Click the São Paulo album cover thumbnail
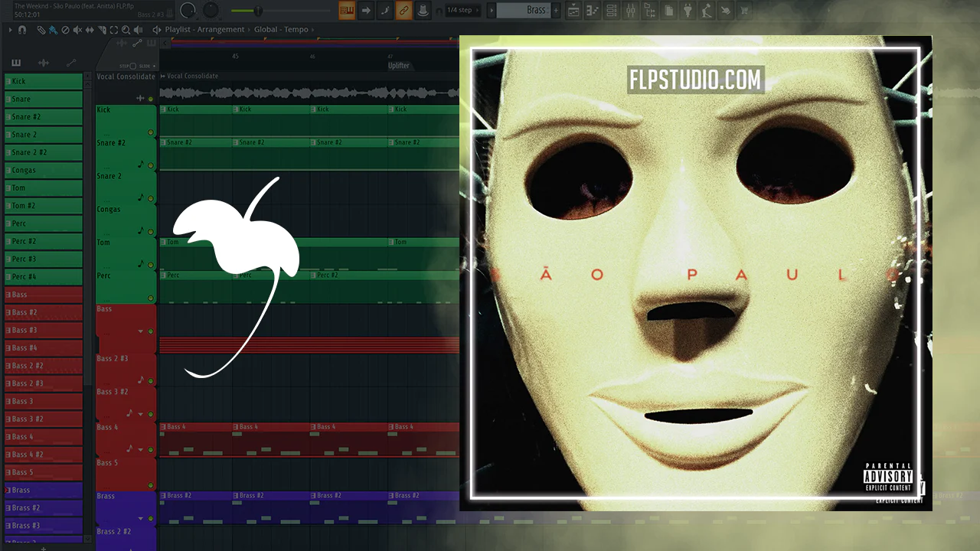The image size is (980, 551). click(x=696, y=273)
